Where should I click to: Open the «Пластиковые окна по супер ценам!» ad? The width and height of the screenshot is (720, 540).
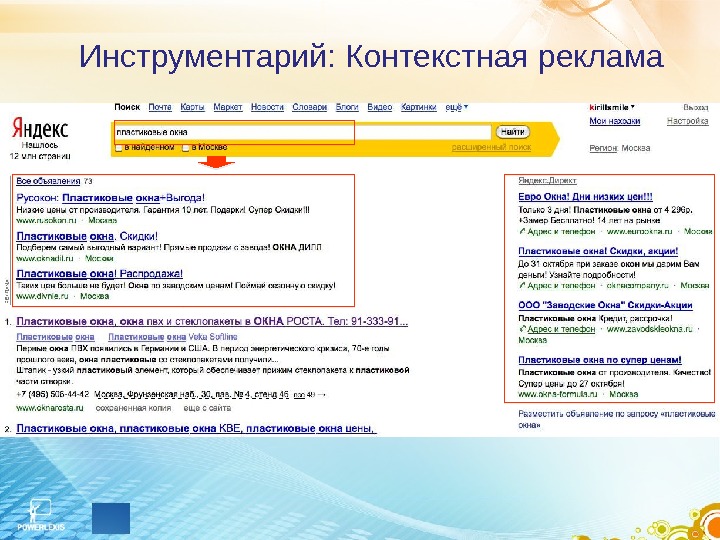(x=600, y=360)
